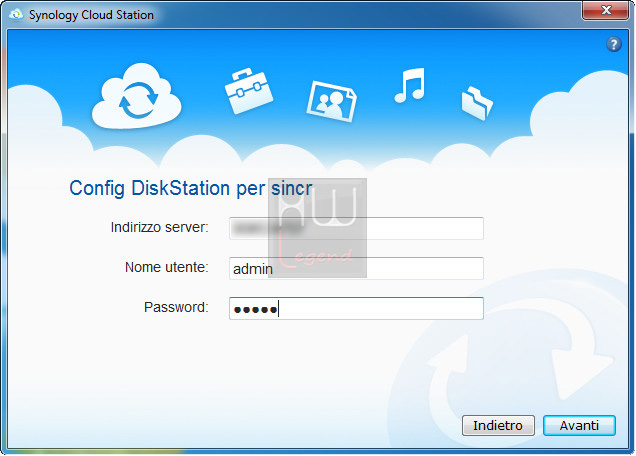Viewport: 636px width, 456px height.
Task: Click the 'Config DiskStation per sincr' heading
Action: 191,189
